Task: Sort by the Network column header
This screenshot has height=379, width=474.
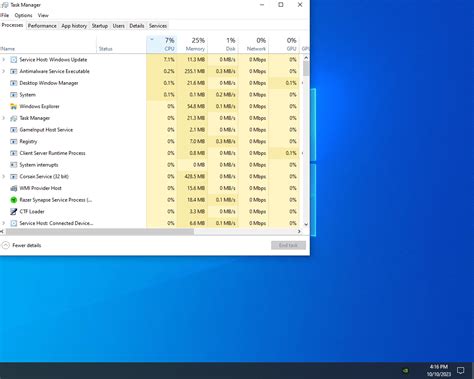Action: coord(254,44)
